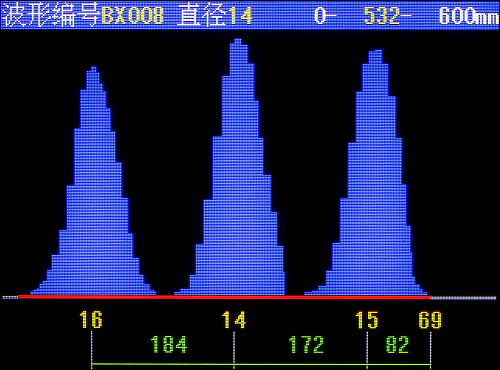Image resolution: width=500 pixels, height=370 pixels.
Task: Click the green spacing value 82
Action: pos(397,344)
